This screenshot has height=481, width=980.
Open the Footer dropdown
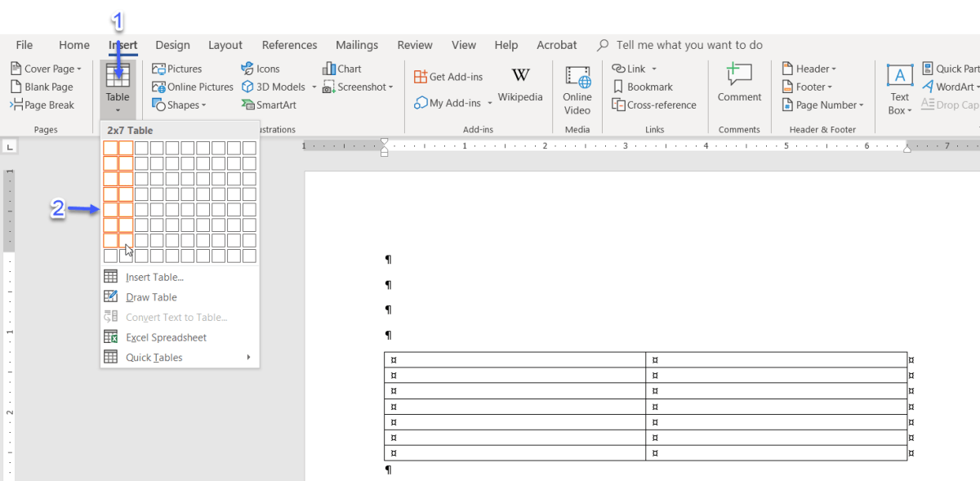pyautogui.click(x=807, y=87)
